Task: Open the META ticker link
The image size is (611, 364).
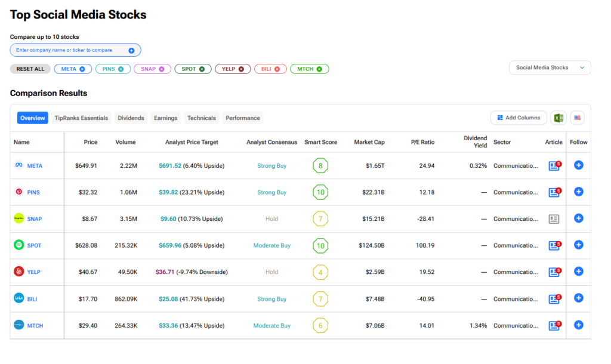Action: pyautogui.click(x=35, y=166)
